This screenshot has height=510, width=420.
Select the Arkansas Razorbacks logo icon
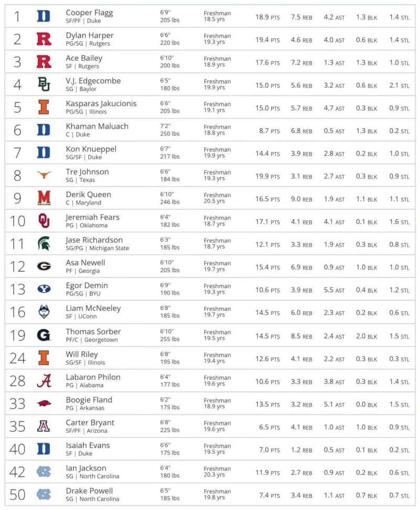coord(44,404)
